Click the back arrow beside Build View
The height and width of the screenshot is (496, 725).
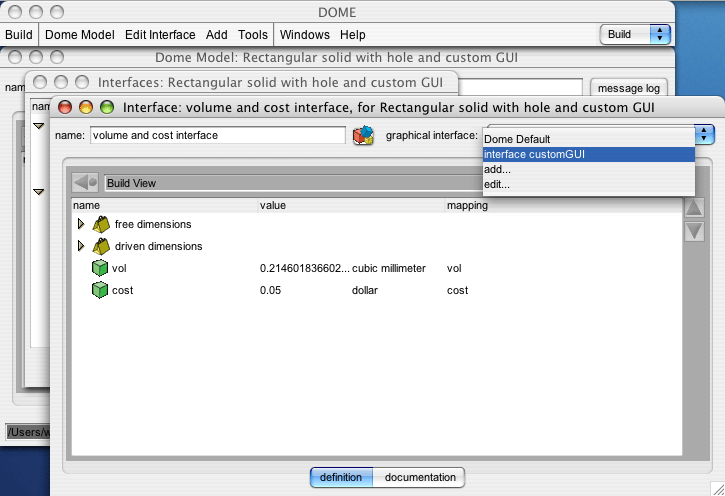tap(86, 183)
